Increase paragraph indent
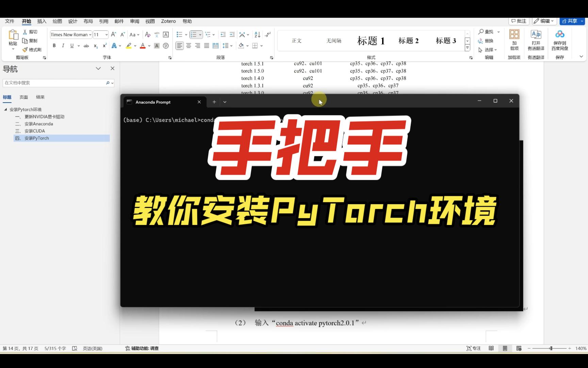The image size is (588, 368). coord(232,34)
